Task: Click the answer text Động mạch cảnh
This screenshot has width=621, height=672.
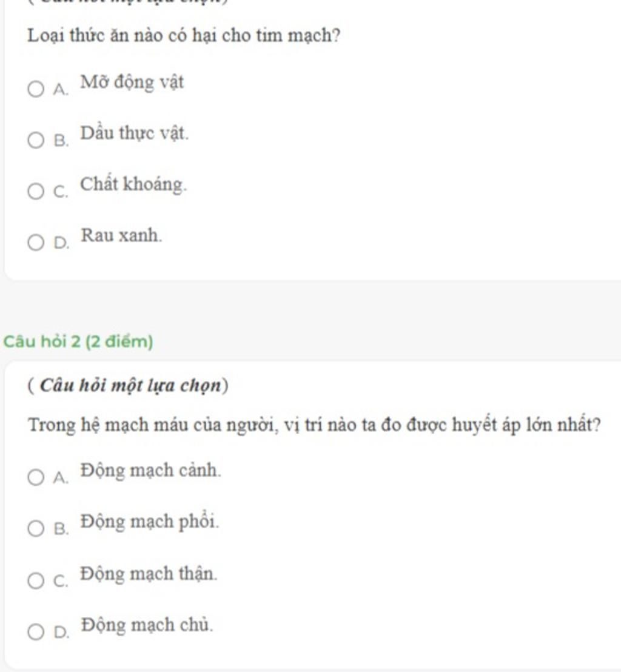Action: coord(151,471)
